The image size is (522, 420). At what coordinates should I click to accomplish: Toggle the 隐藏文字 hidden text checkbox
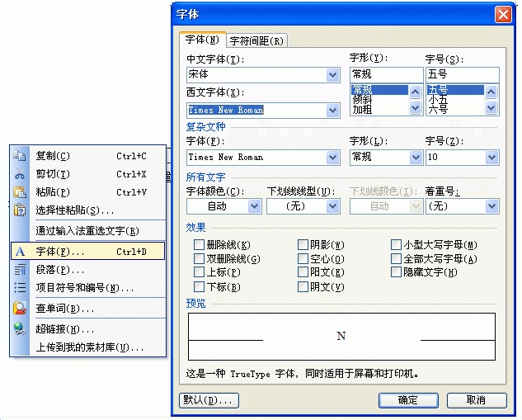[397, 271]
